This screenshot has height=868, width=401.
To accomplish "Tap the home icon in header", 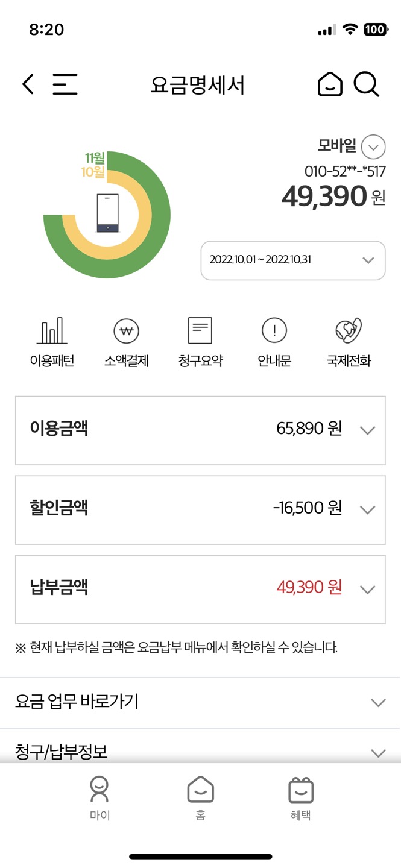I will click(330, 84).
